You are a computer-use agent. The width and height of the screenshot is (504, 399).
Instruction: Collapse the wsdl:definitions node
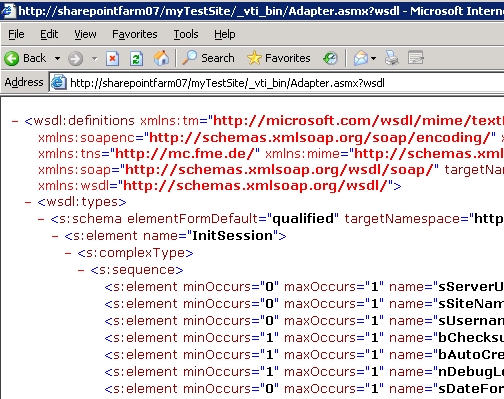point(15,121)
